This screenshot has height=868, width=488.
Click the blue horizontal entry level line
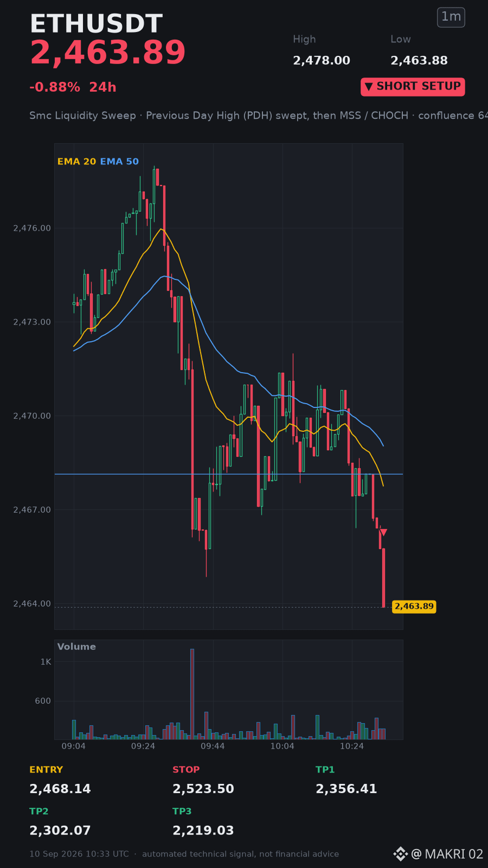228,474
